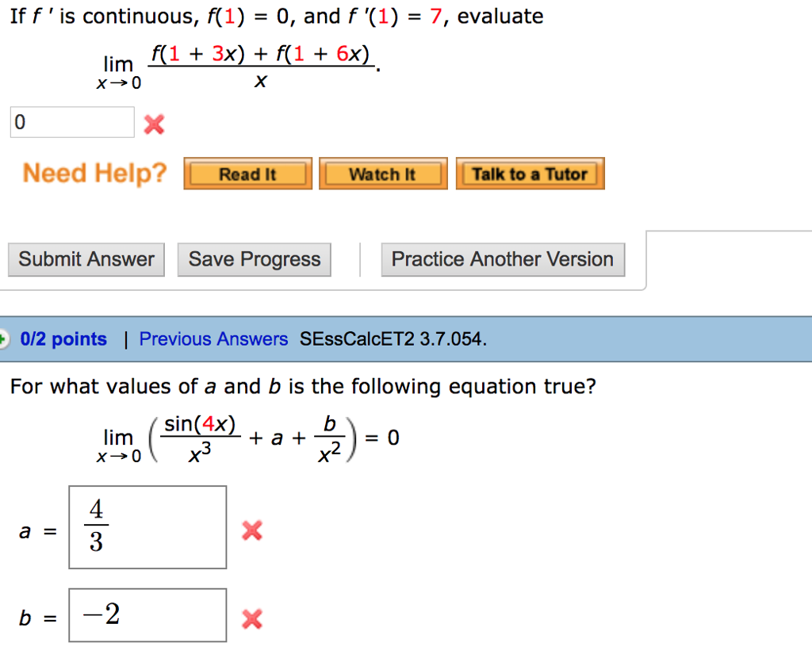Open the Watch It video help
The height and width of the screenshot is (658, 812).
pyautogui.click(x=383, y=174)
